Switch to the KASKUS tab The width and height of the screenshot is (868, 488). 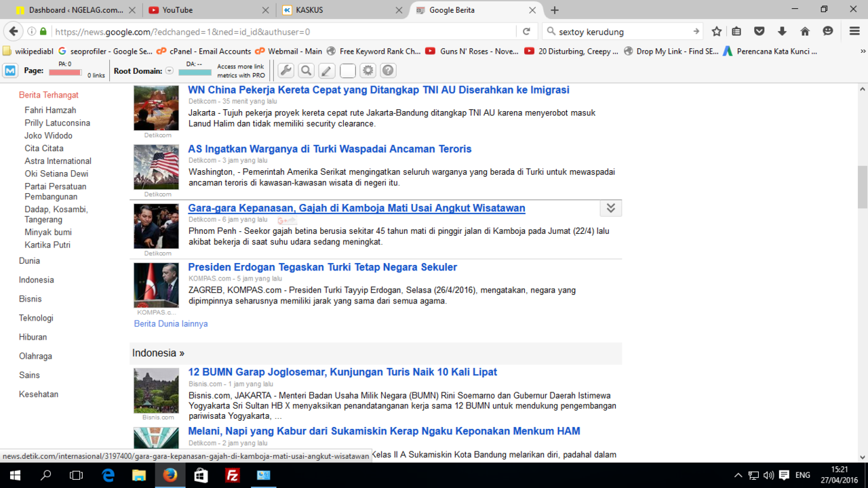point(342,10)
